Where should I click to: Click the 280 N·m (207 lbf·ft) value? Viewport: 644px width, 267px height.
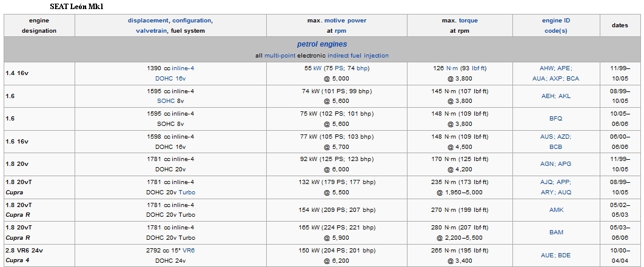(460, 228)
